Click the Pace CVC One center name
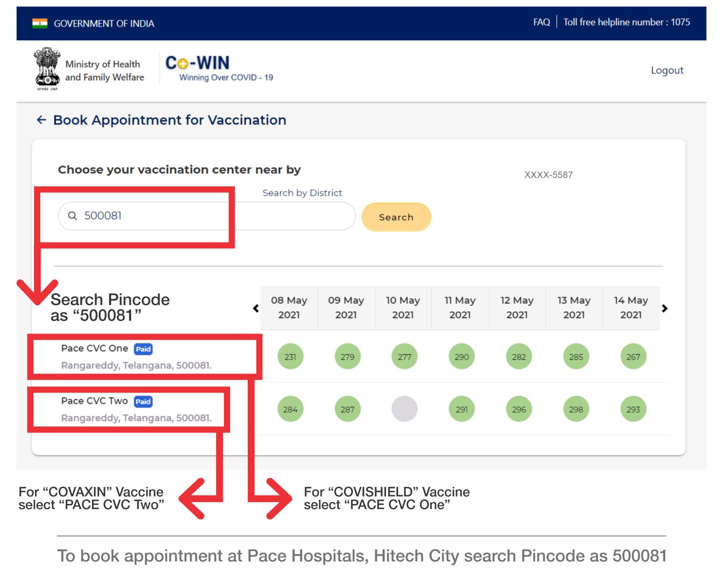The width and height of the screenshot is (723, 588). (x=95, y=349)
